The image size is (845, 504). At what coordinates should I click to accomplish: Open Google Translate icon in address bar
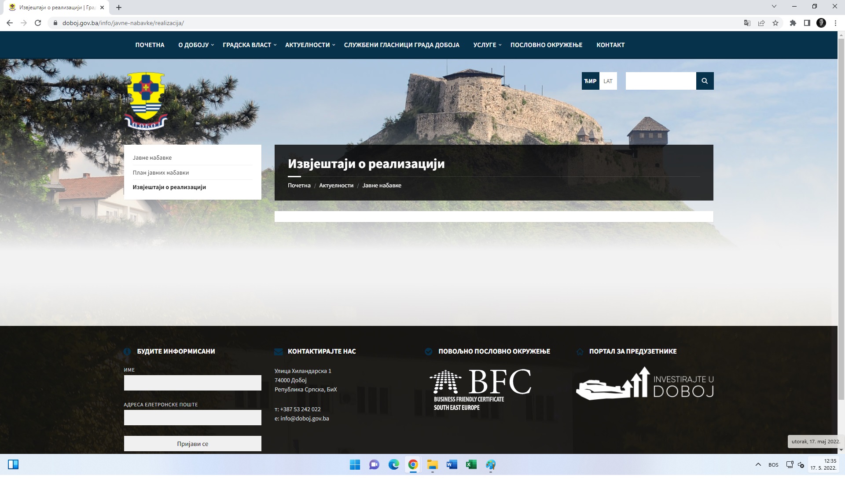point(747,23)
